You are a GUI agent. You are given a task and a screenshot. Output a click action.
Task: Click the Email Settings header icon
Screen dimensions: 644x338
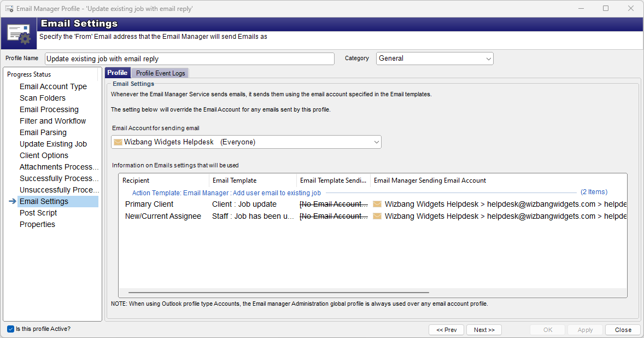click(x=19, y=34)
